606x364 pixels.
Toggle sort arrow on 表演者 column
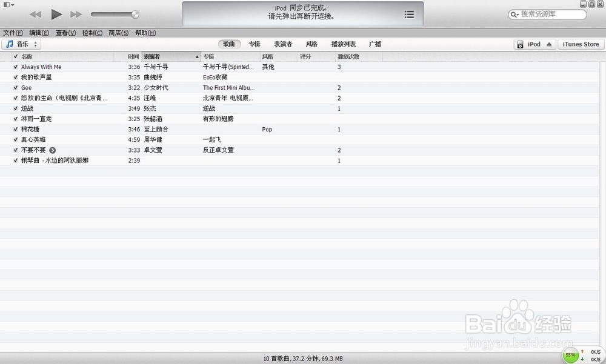(x=197, y=57)
